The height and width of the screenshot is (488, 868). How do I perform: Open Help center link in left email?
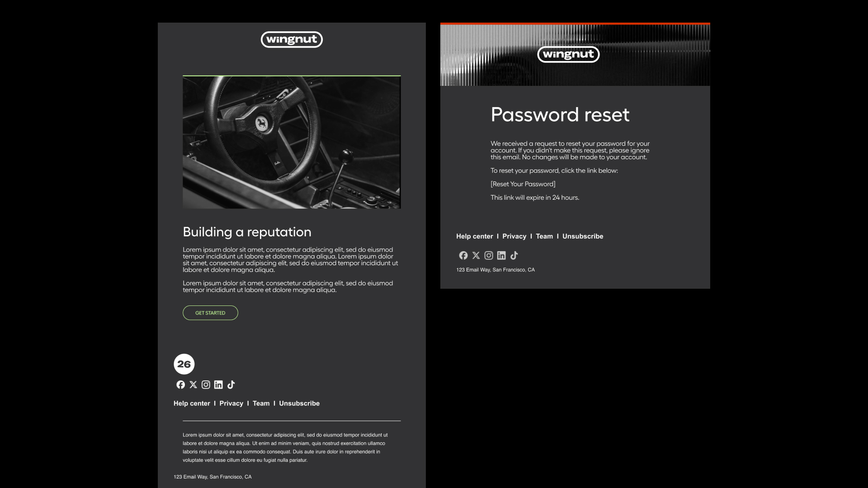tap(192, 403)
